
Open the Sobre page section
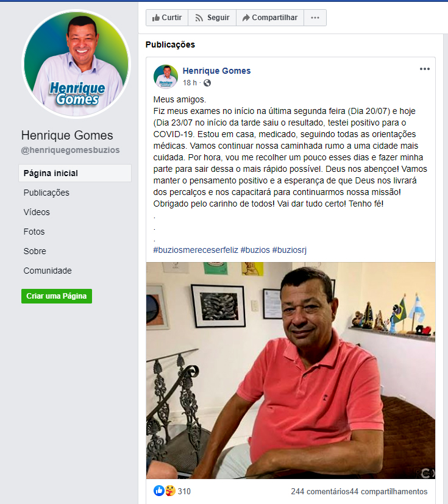(x=35, y=251)
